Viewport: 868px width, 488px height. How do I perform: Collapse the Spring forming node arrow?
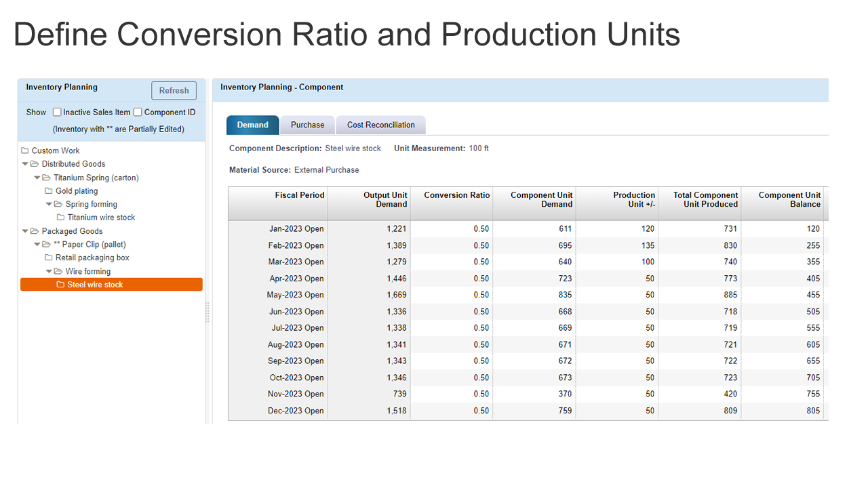click(50, 204)
